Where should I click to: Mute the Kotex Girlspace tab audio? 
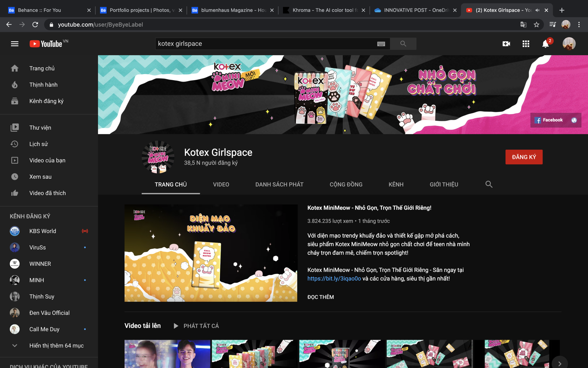pyautogui.click(x=537, y=10)
